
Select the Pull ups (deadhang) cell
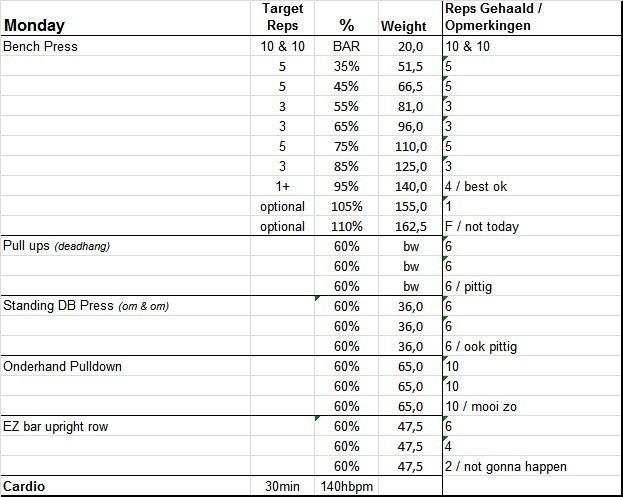[60, 246]
